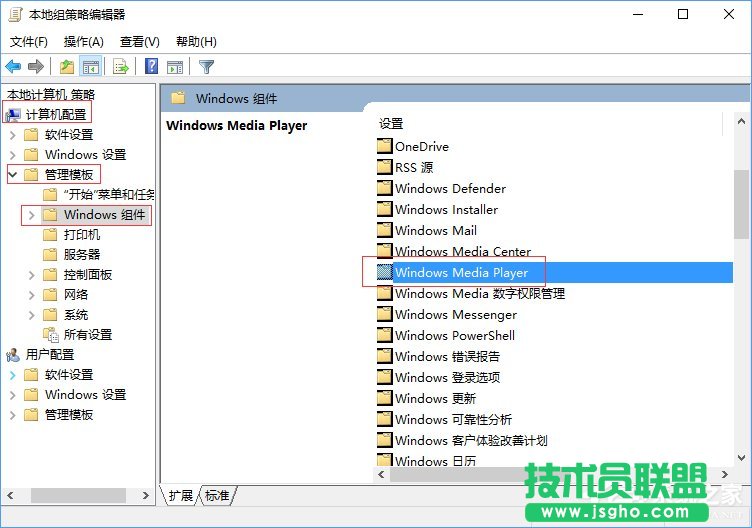Click the 打印机 folder icon

(x=50, y=235)
